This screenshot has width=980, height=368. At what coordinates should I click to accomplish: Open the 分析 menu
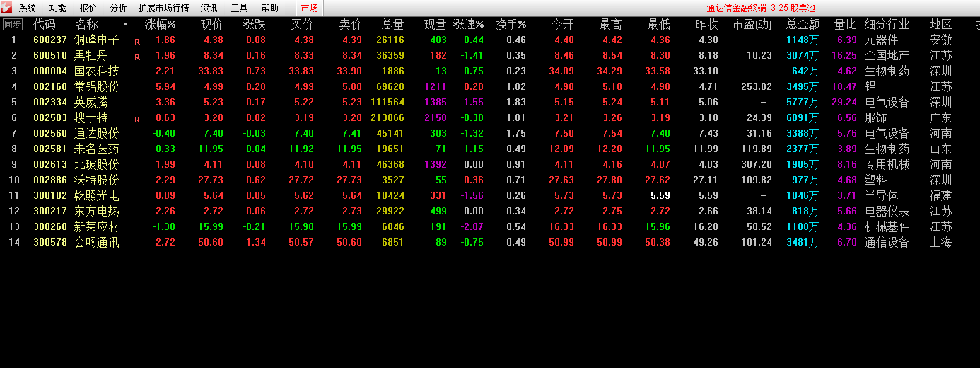[119, 8]
